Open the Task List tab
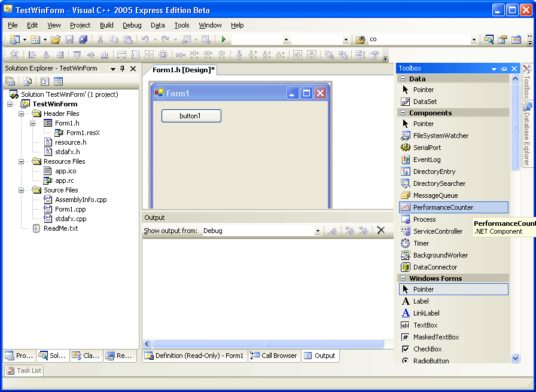The image size is (536, 392). [24, 370]
